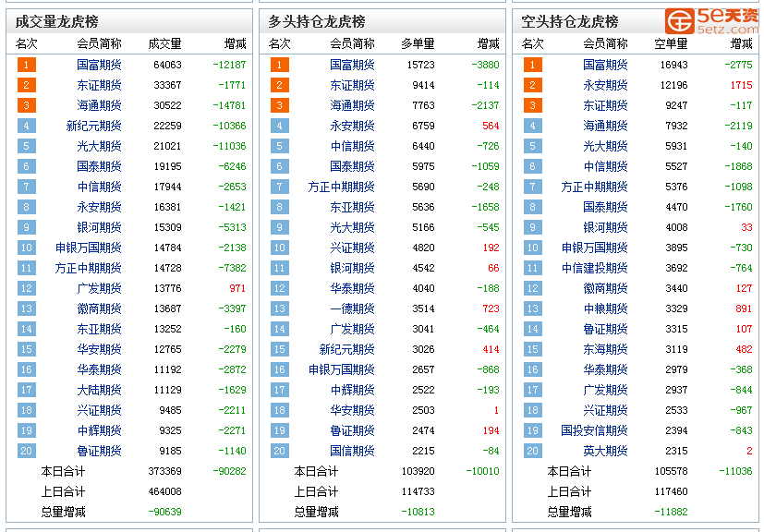Open 申银万国期货 in the 成交量龙虎榜 table
764x532 pixels.
(88, 248)
